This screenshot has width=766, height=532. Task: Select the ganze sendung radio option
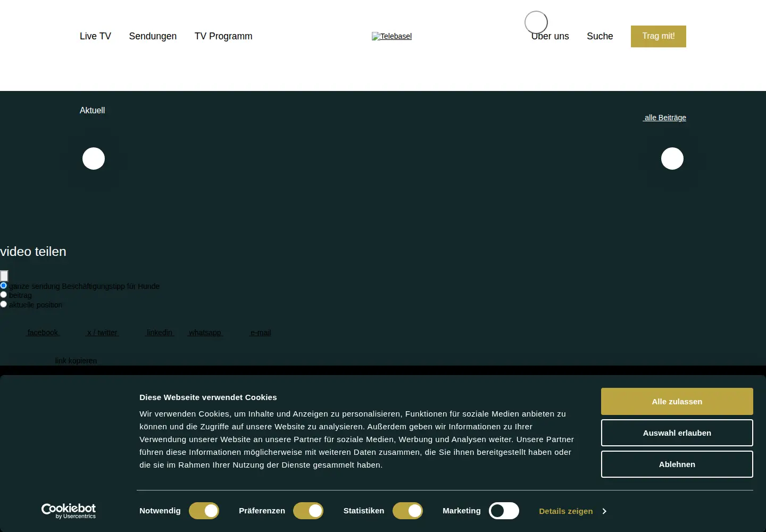tap(4, 286)
